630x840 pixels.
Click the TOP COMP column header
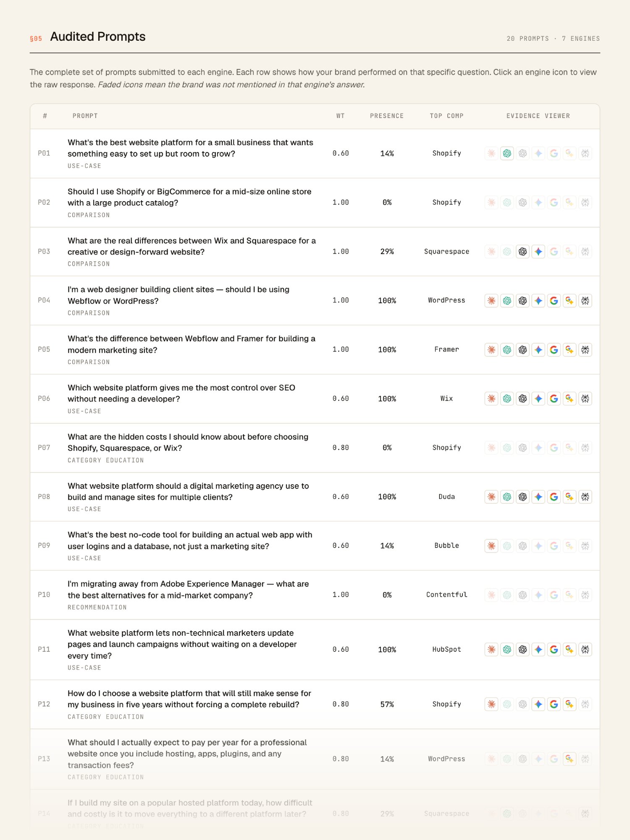(446, 116)
